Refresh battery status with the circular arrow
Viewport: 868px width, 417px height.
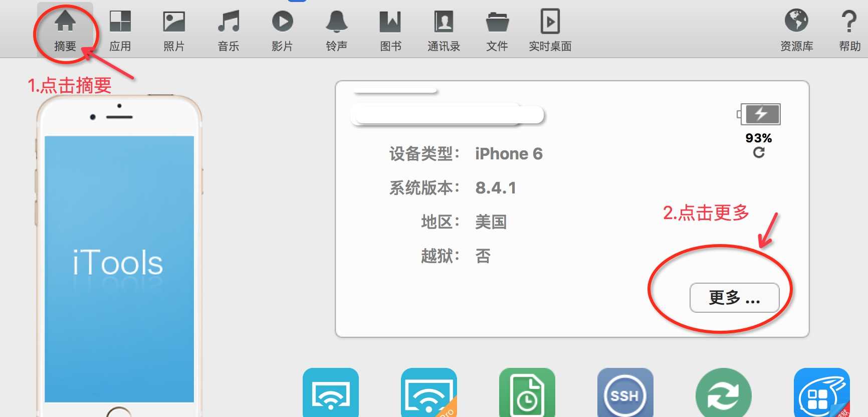[x=759, y=152]
